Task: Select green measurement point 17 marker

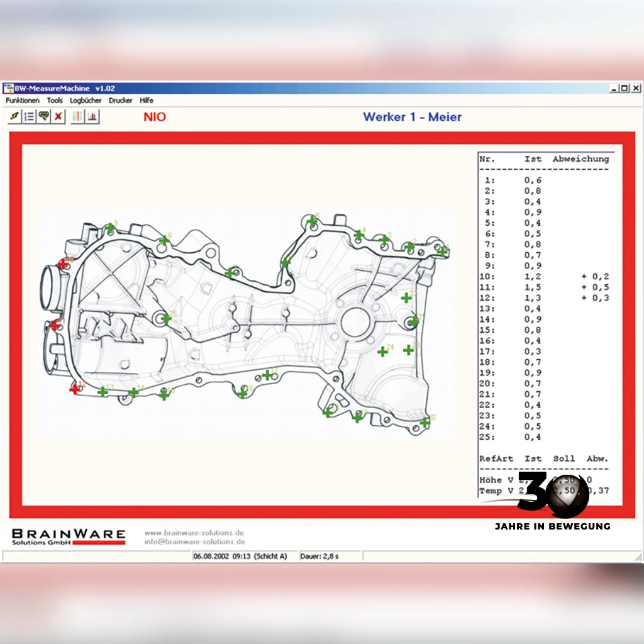Action: tap(267, 375)
